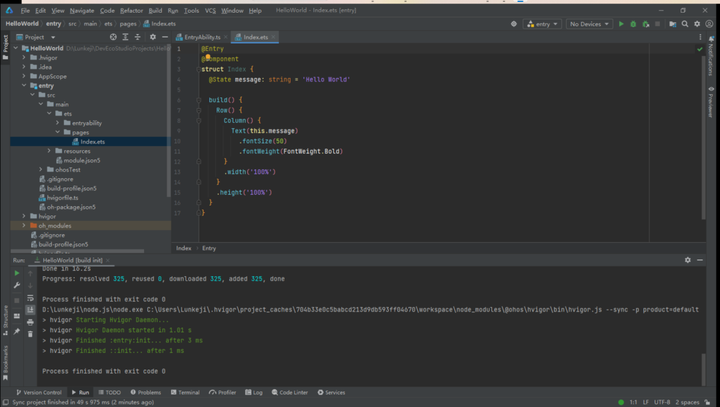Open the Search Everywhere magnifier icon
Screen dimensions: 720x407
(x=685, y=24)
